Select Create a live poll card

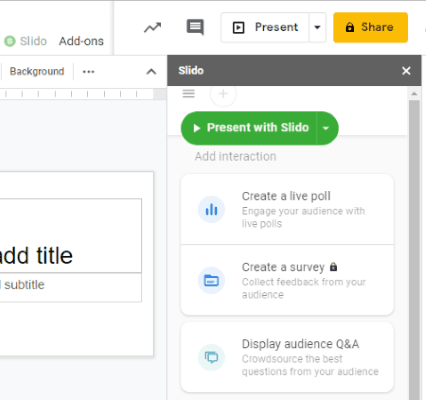pyautogui.click(x=287, y=209)
